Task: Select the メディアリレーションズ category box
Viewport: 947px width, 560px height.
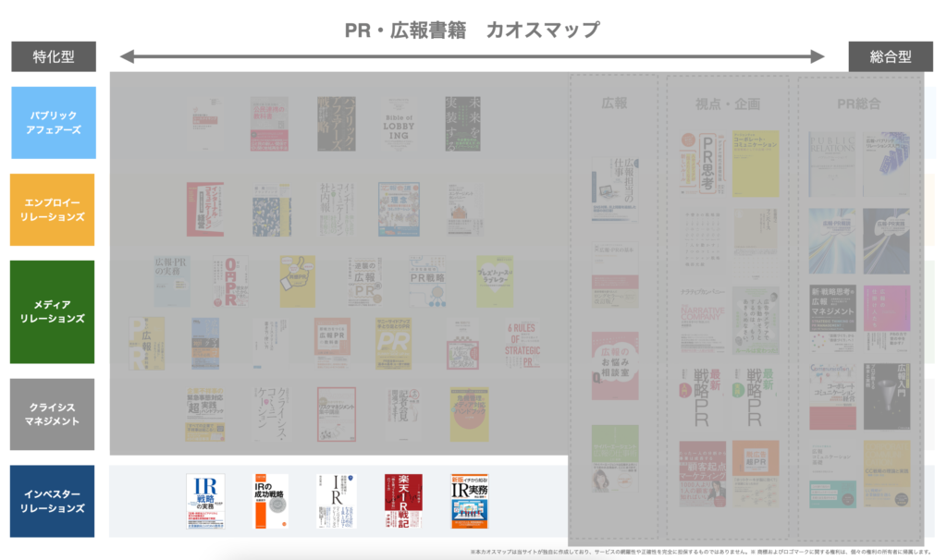Action: point(52,311)
